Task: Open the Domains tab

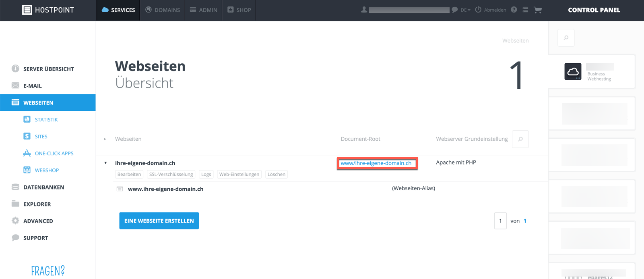Action: coord(163,10)
